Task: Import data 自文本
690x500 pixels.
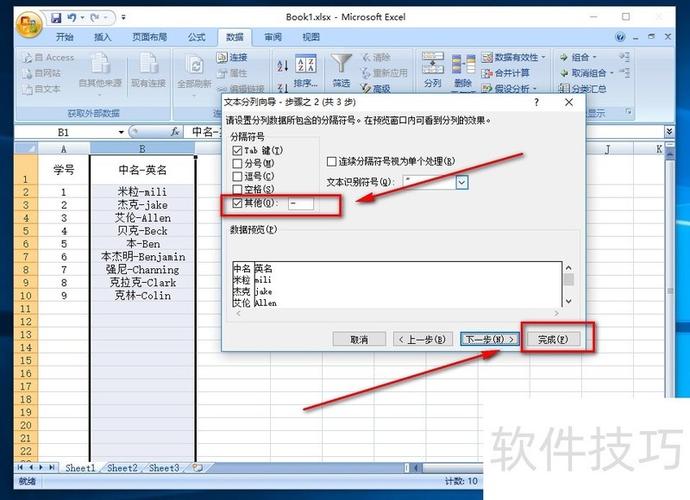Action: point(42,89)
